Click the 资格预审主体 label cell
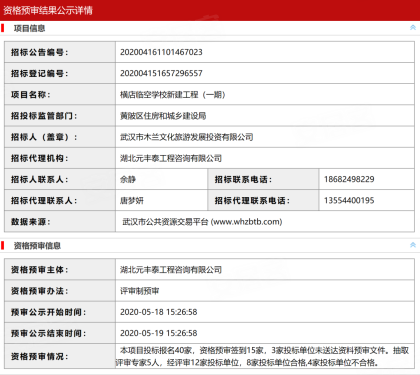The image size is (420, 375). pyautogui.click(x=60, y=270)
